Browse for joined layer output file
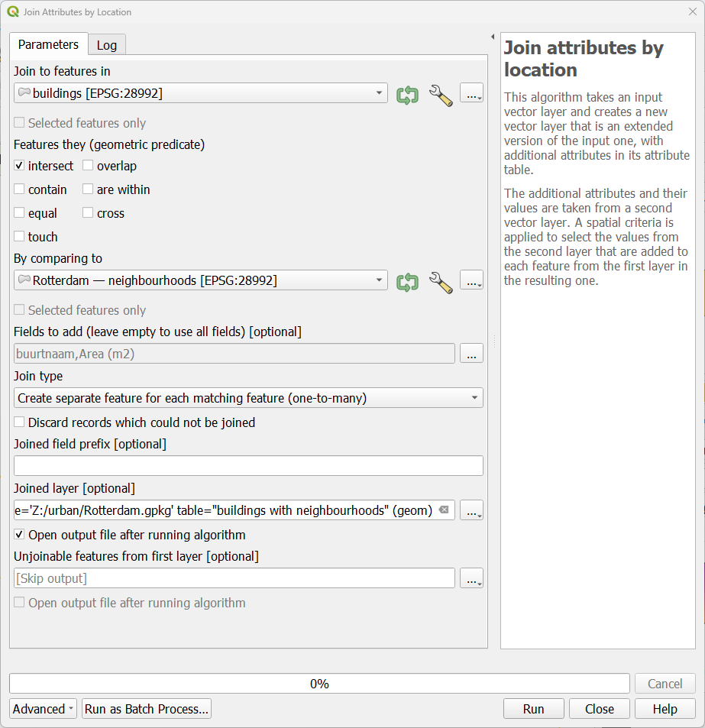 point(471,510)
